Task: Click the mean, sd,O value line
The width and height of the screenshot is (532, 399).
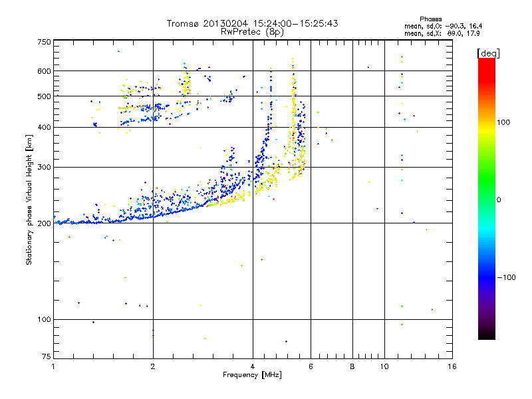Action: [443, 26]
